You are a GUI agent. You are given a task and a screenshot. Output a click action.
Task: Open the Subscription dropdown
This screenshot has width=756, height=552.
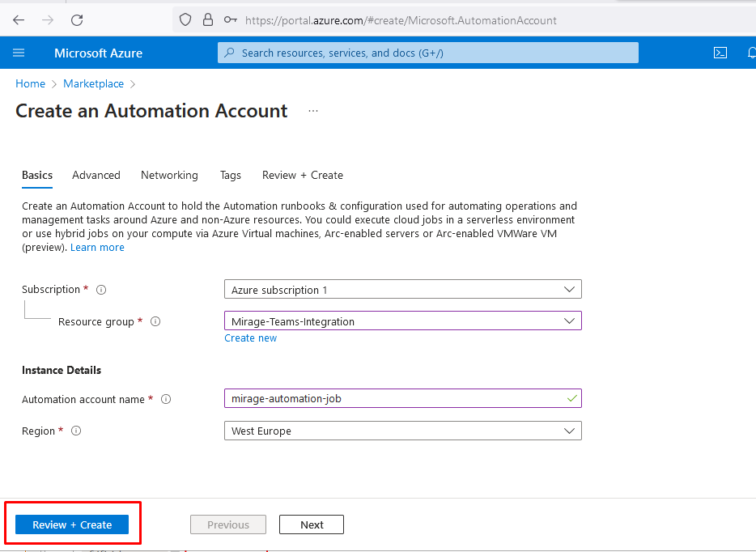[x=403, y=289]
